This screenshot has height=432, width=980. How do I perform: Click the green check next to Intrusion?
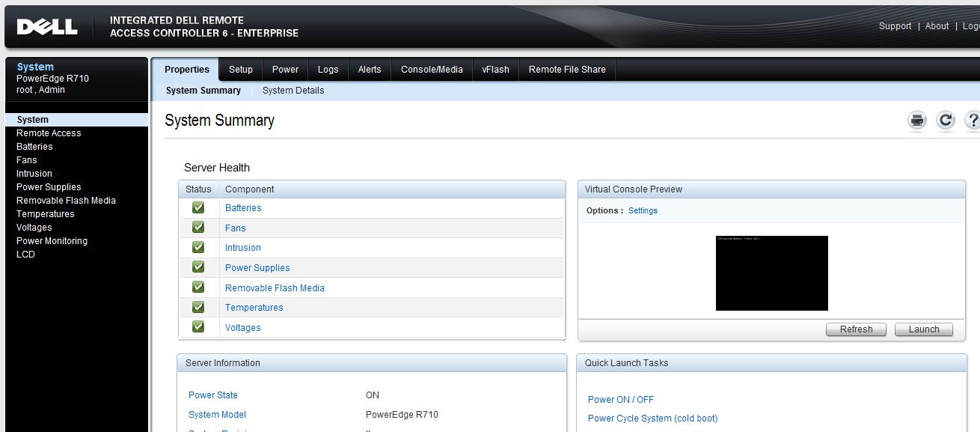[x=197, y=247]
